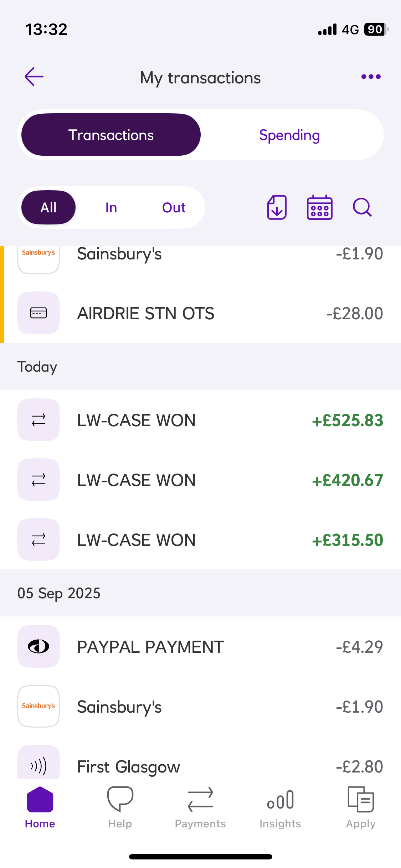
Task: Open the LW-CASE WON +£525.83 transaction
Action: [200, 420]
